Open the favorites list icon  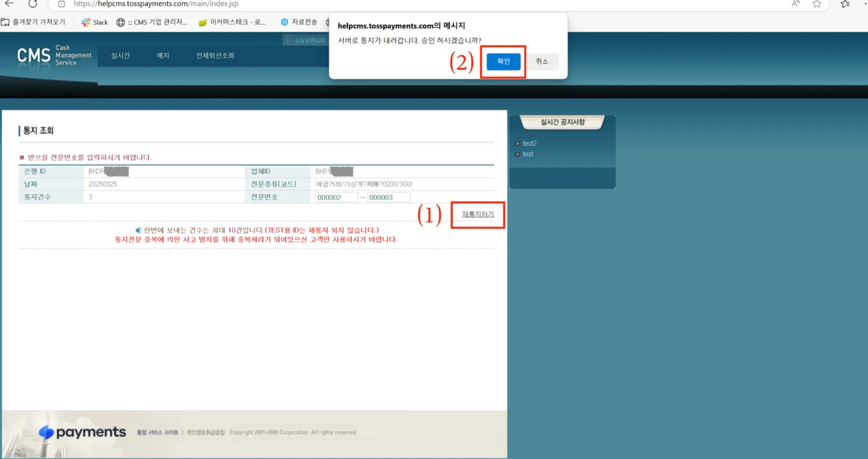click(x=845, y=4)
